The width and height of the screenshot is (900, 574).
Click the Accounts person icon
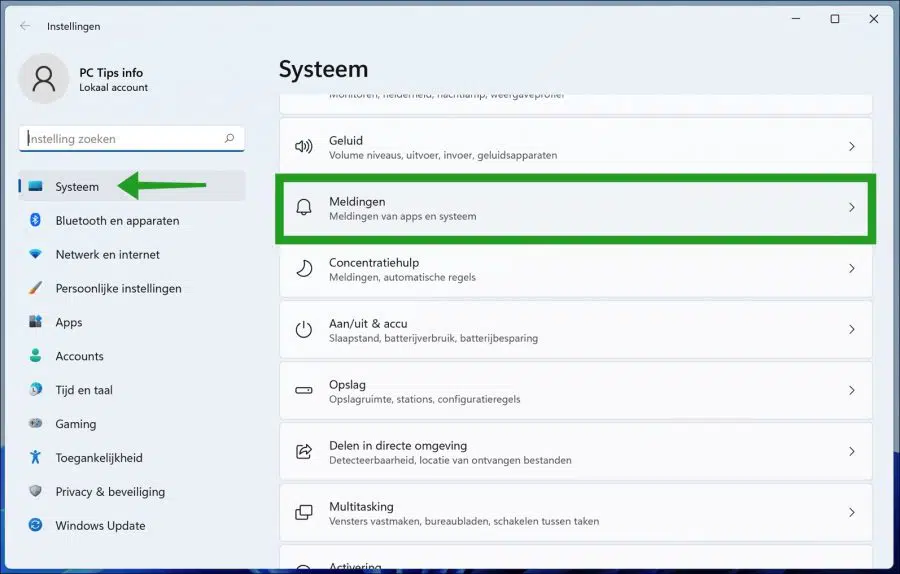[36, 355]
